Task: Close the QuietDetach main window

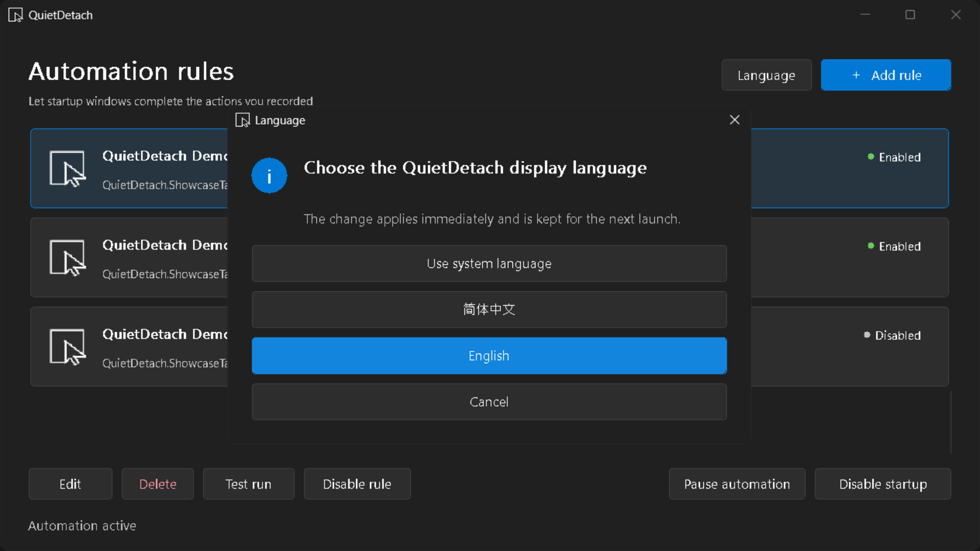Action: click(956, 15)
